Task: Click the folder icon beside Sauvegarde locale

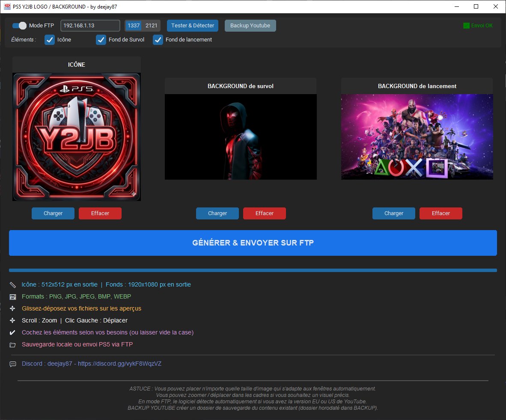Action: click(x=12, y=345)
